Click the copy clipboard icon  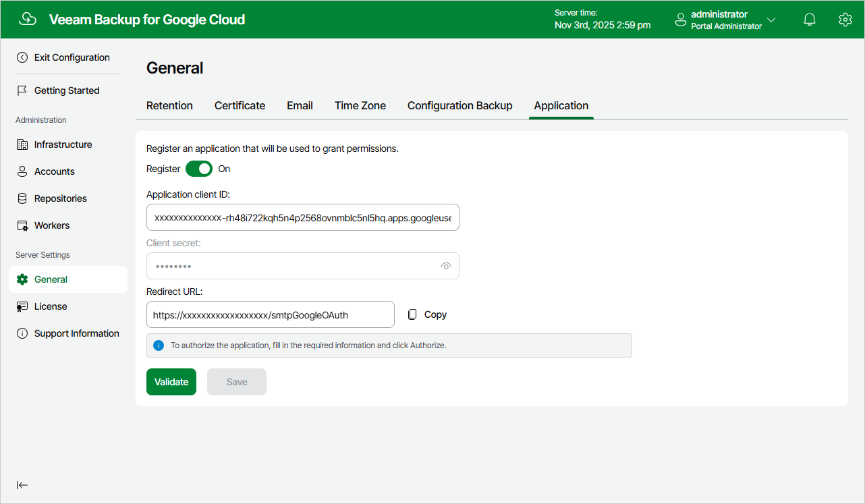click(412, 314)
